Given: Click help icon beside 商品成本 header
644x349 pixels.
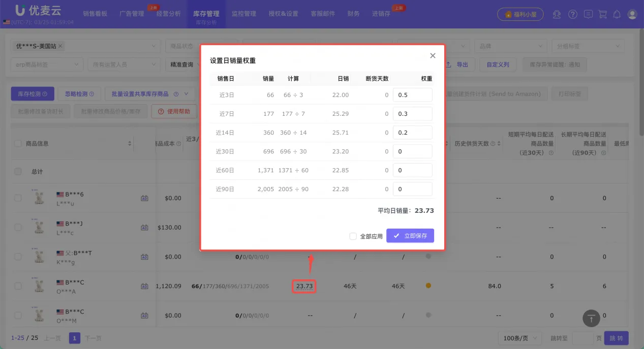Looking at the screenshot, I should 179,144.
